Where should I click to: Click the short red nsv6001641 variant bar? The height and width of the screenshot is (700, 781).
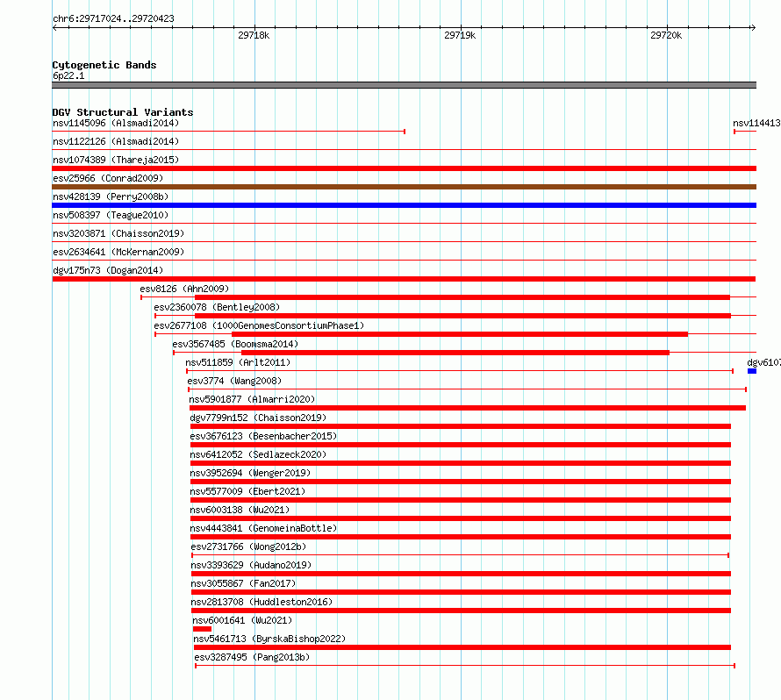click(x=202, y=629)
